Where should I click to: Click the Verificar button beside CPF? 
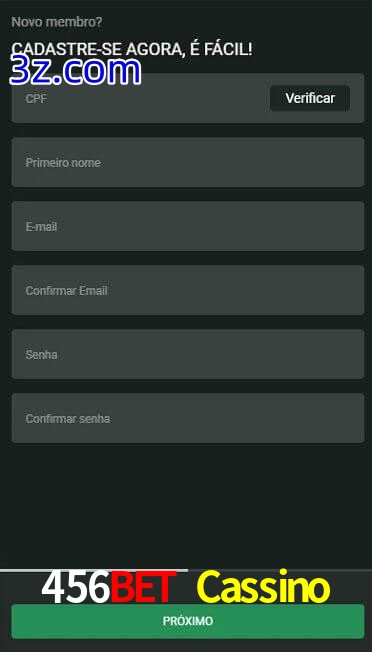310,98
